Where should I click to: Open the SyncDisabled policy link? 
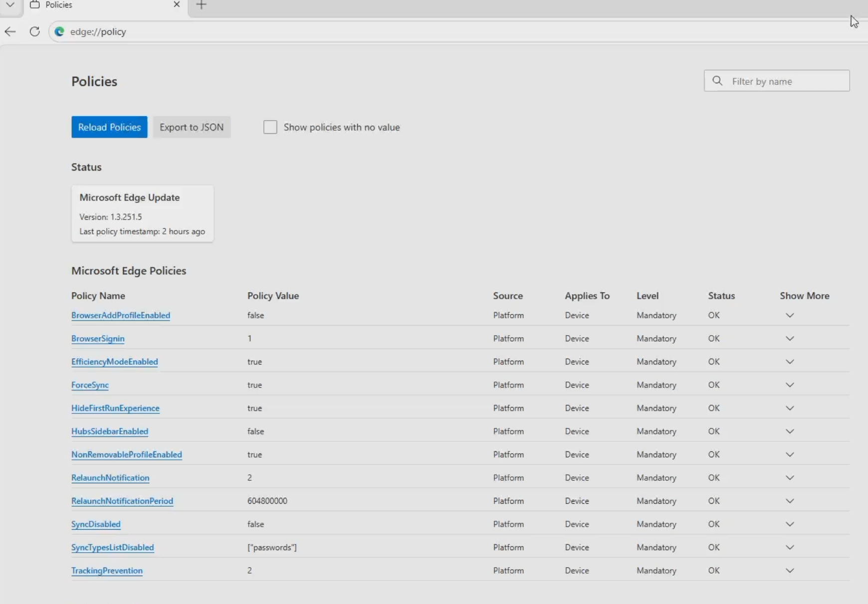tap(96, 524)
